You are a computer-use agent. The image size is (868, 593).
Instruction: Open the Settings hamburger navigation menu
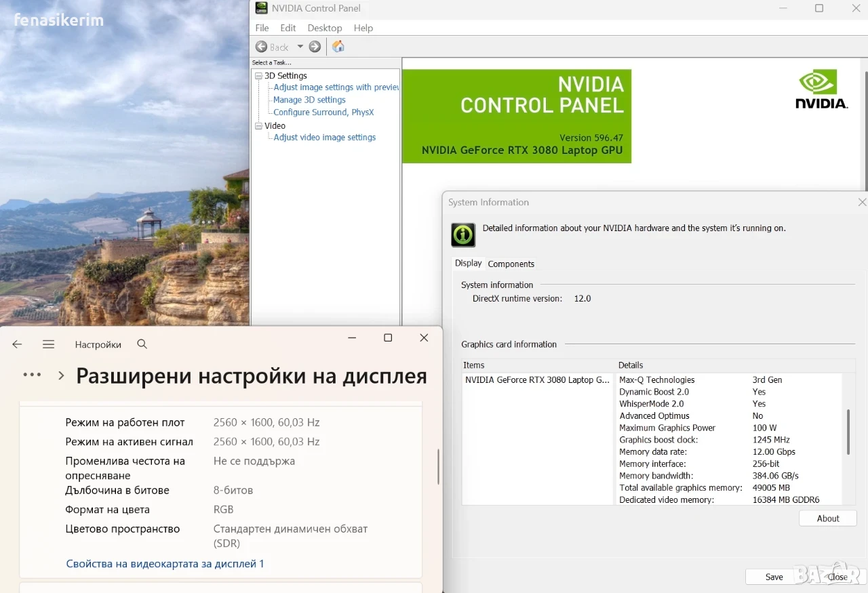pos(48,344)
